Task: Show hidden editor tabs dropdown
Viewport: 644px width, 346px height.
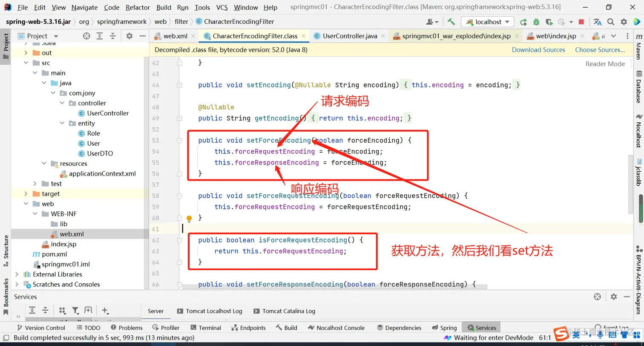Action: 613,36
